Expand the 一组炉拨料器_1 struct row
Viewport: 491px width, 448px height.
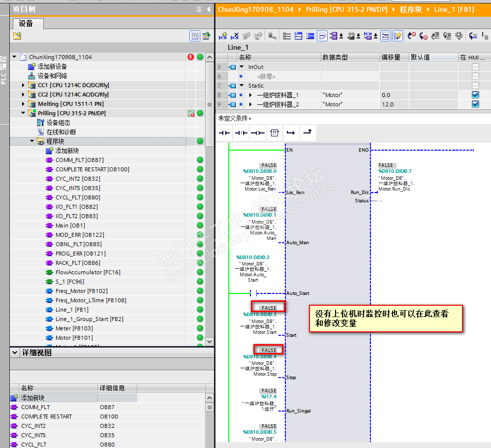(x=250, y=95)
